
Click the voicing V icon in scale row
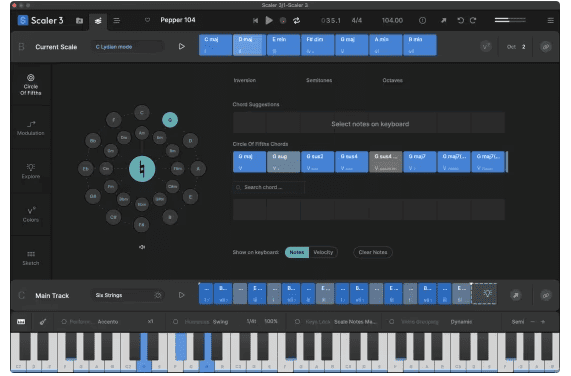coord(486,47)
